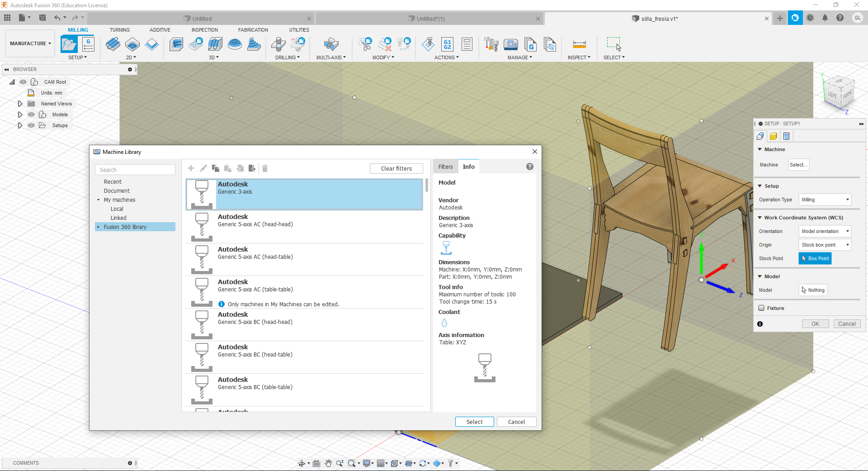The image size is (868, 471).
Task: Switch to the UTILITIES ribbon tab
Action: (x=299, y=30)
